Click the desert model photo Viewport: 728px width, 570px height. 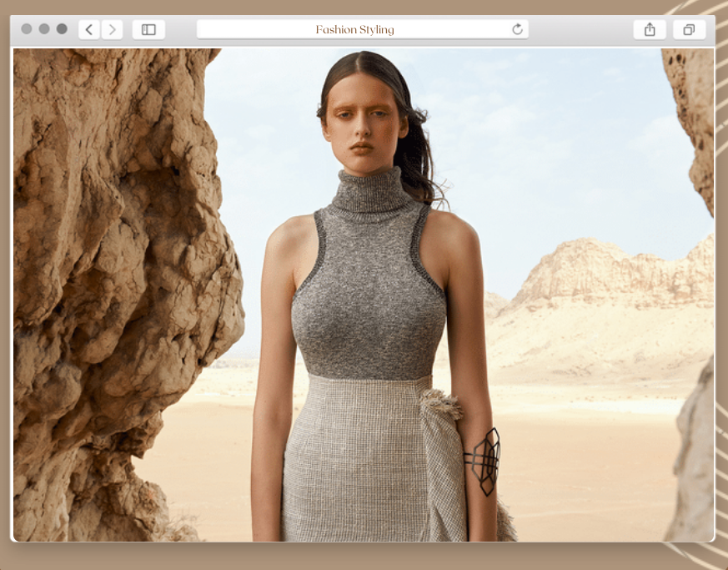tap(364, 295)
